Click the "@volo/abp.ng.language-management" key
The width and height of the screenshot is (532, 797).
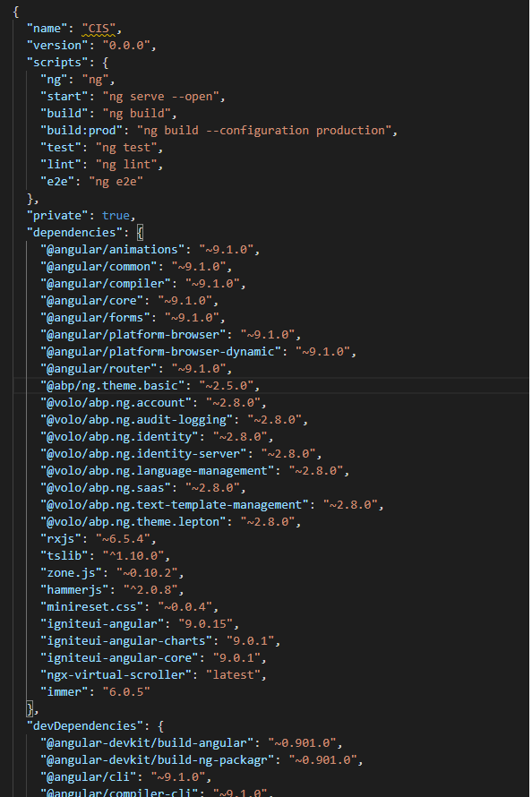click(x=157, y=471)
